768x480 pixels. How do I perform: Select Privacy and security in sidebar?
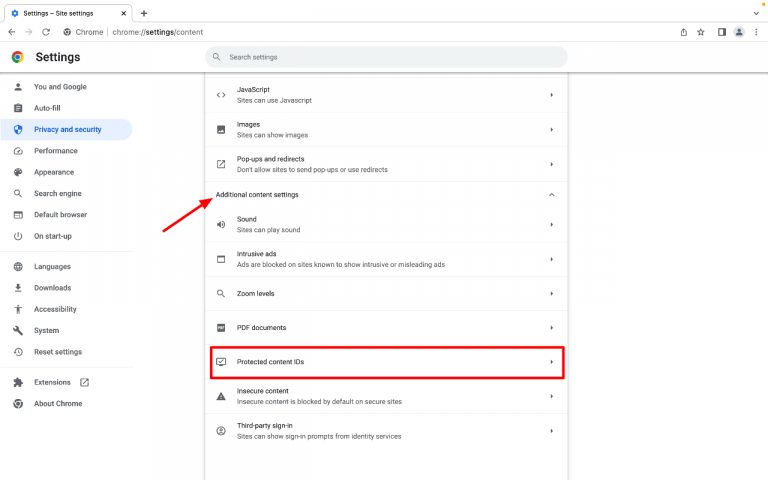(67, 129)
